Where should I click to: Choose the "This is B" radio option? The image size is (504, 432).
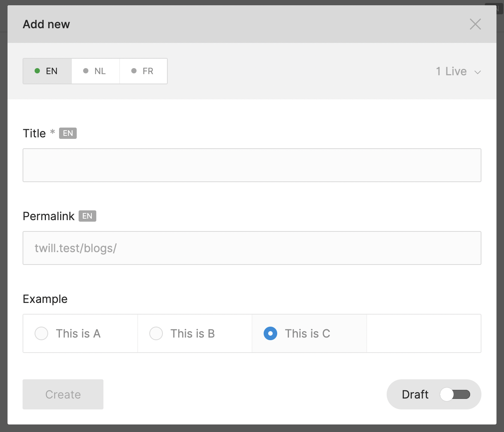[156, 333]
